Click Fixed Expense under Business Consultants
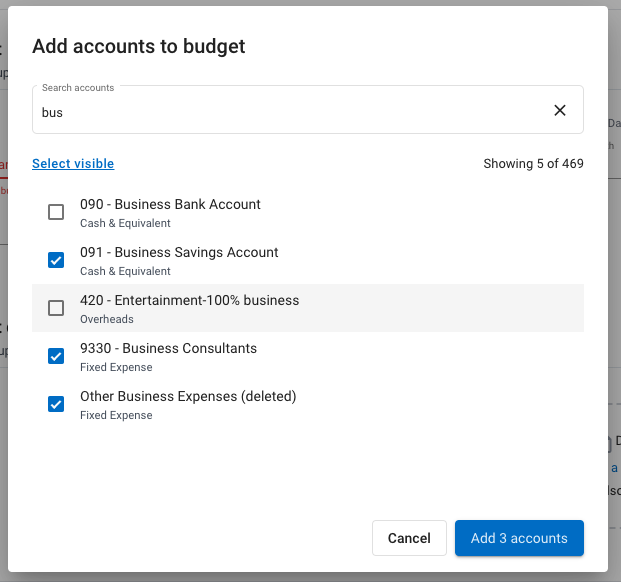Viewport: 621px width, 582px height. coord(116,367)
